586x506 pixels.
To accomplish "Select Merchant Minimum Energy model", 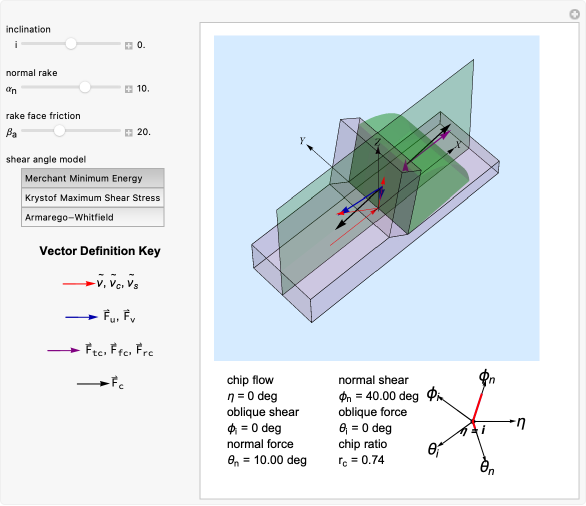I will [93, 178].
